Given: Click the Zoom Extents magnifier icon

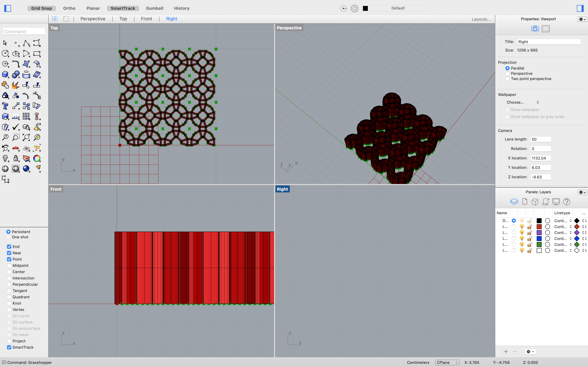Looking at the screenshot, I should pyautogui.click(x=26, y=137).
